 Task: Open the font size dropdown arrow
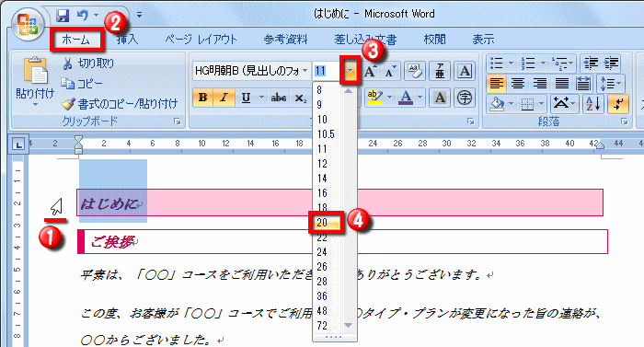tap(350, 71)
